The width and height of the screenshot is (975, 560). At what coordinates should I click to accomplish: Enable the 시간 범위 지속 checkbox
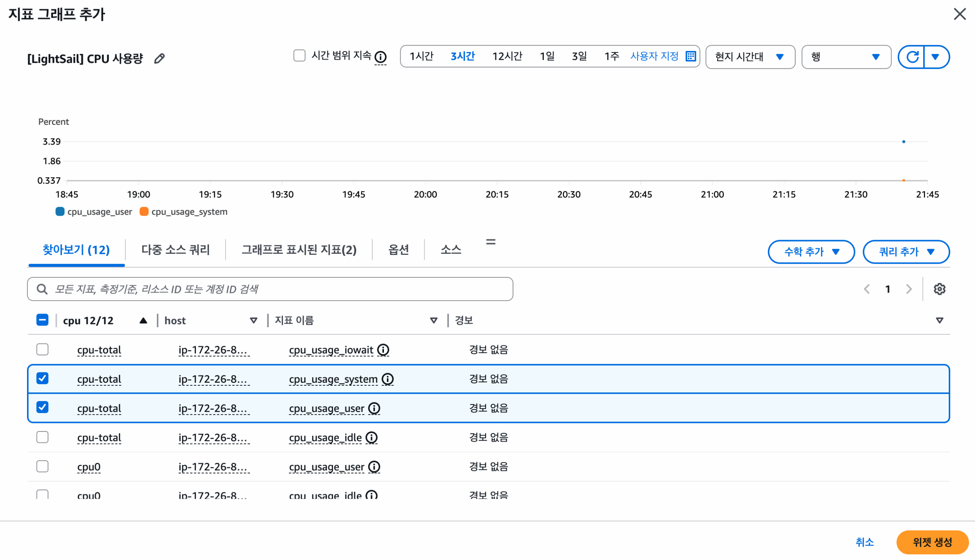pos(299,56)
